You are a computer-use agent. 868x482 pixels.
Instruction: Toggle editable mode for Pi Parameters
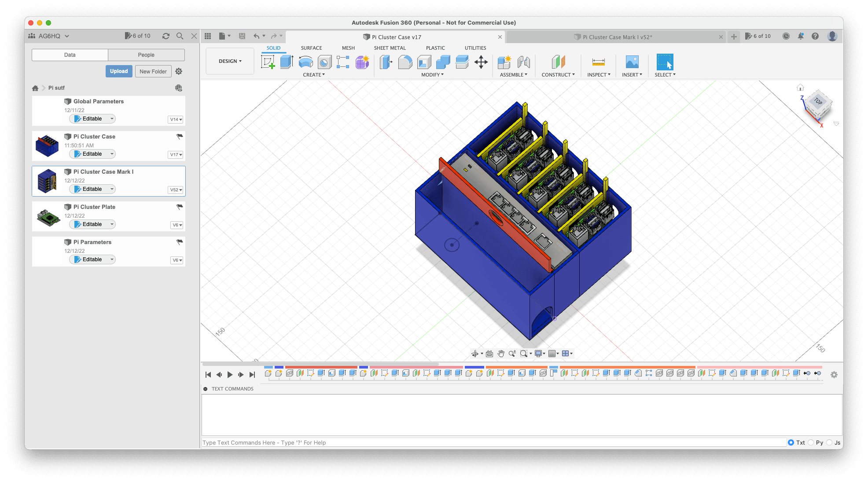[x=92, y=259]
